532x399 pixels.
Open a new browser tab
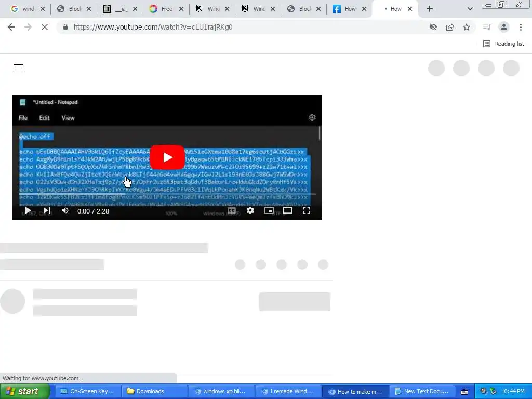[x=430, y=9]
